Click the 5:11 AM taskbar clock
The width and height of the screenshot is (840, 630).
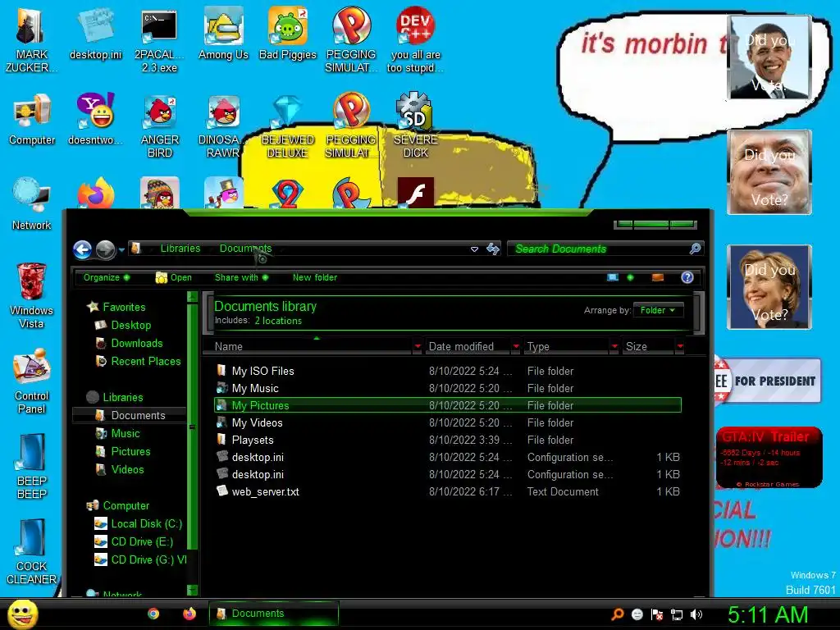[768, 614]
